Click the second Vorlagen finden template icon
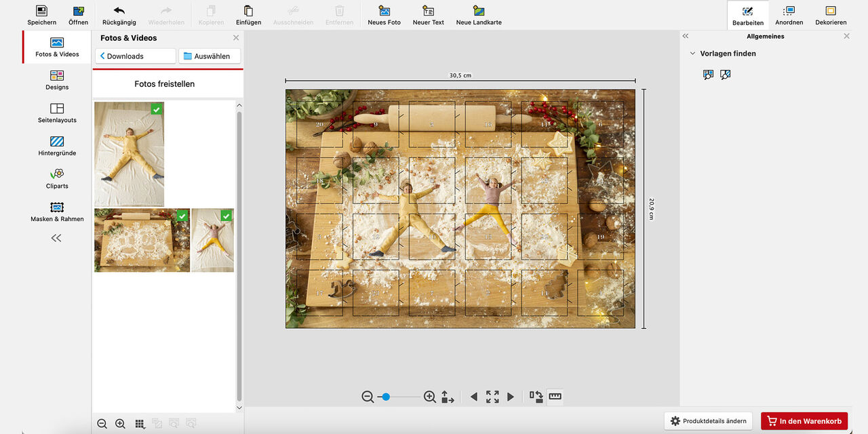The width and height of the screenshot is (868, 434). point(726,75)
